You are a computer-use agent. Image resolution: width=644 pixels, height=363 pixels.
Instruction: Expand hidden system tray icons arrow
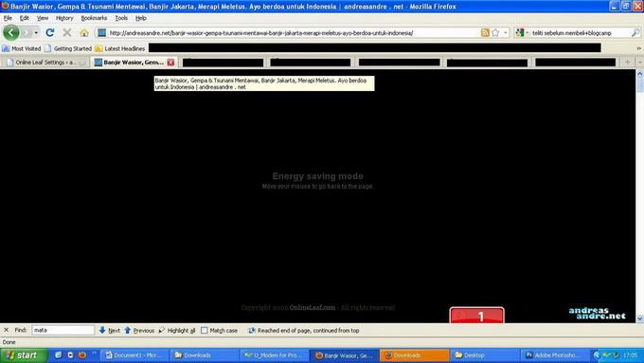(x=597, y=355)
